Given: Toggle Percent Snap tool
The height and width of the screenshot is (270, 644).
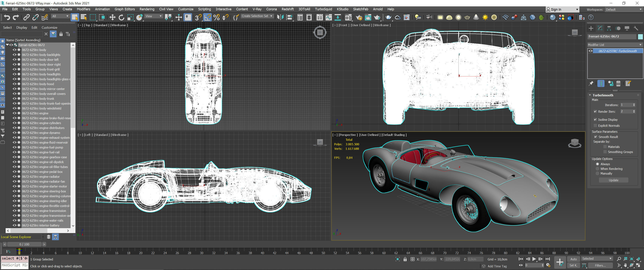Looking at the screenshot, I should [216, 17].
